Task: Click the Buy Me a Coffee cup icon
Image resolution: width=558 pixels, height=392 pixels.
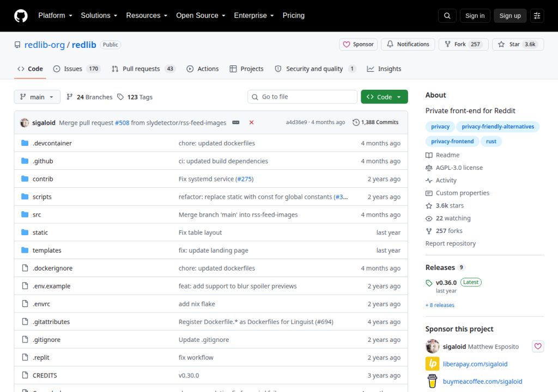Action: click(432, 381)
